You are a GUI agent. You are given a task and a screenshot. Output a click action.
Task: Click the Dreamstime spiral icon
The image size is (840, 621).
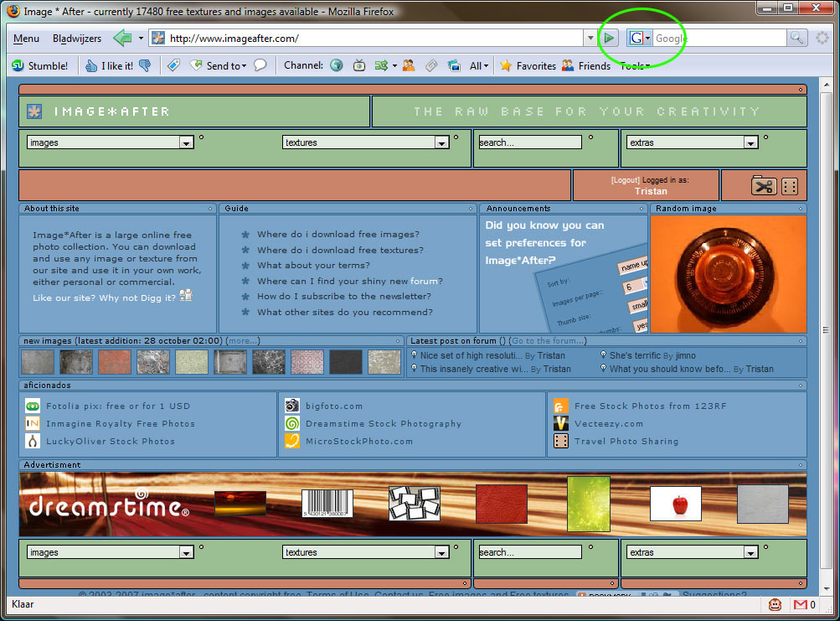pos(292,424)
